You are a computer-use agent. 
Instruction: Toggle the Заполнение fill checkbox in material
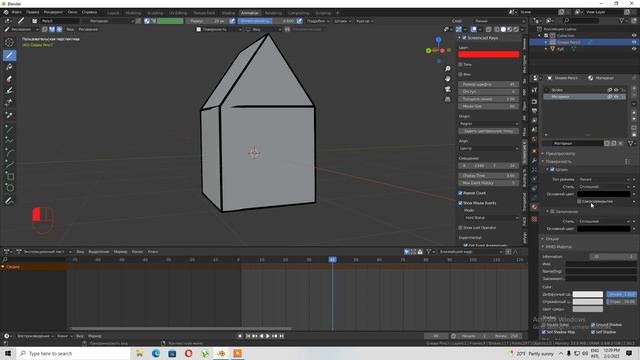(x=552, y=211)
